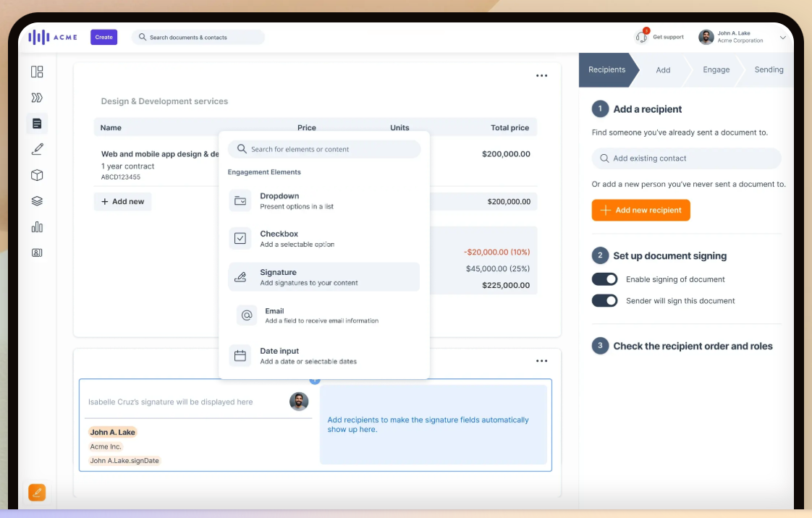Expand the user account menu chevron
The width and height of the screenshot is (812, 518).
tap(783, 38)
